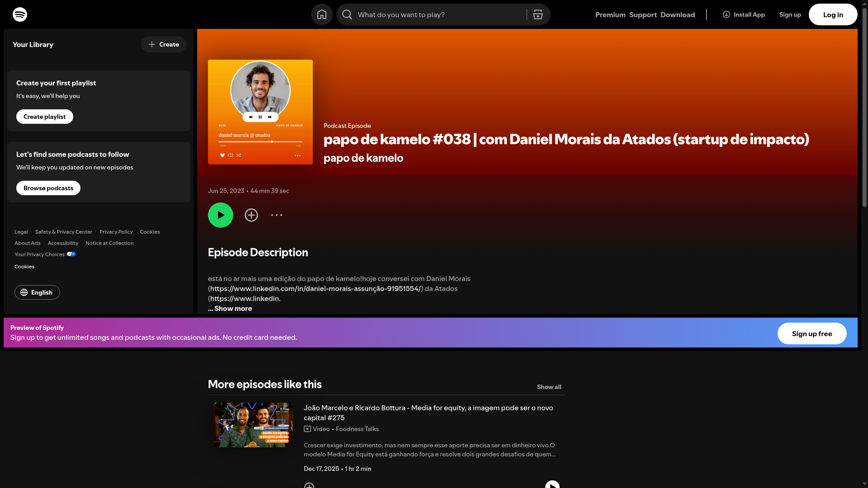The height and width of the screenshot is (488, 868).
Task: Click Your Library heading
Action: [33, 44]
